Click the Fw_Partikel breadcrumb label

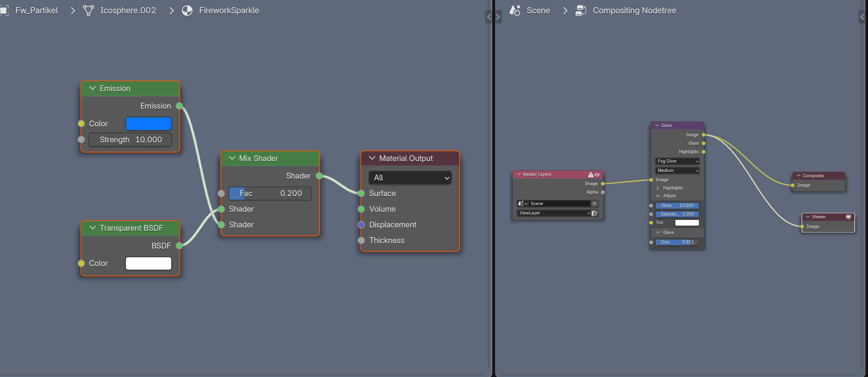coord(37,11)
